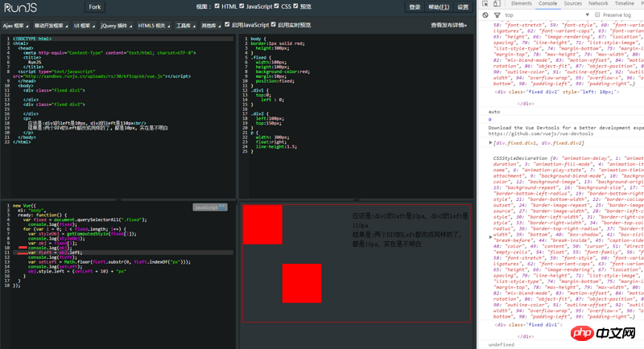
Task: Switch to the Elements tab
Action: click(521, 4)
